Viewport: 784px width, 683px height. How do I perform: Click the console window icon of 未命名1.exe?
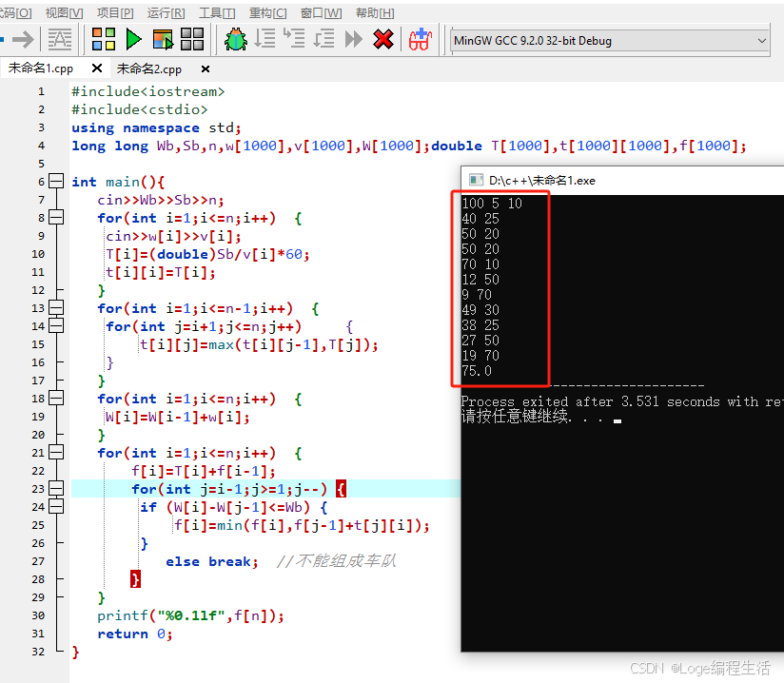[x=476, y=180]
